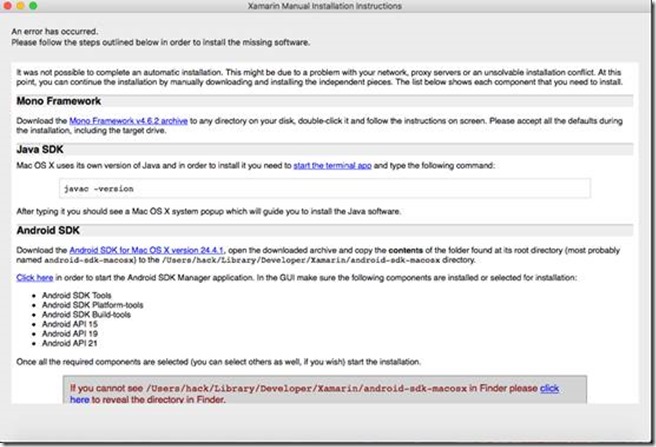
Task: Select the Android API 21 list item
Action: (69, 344)
